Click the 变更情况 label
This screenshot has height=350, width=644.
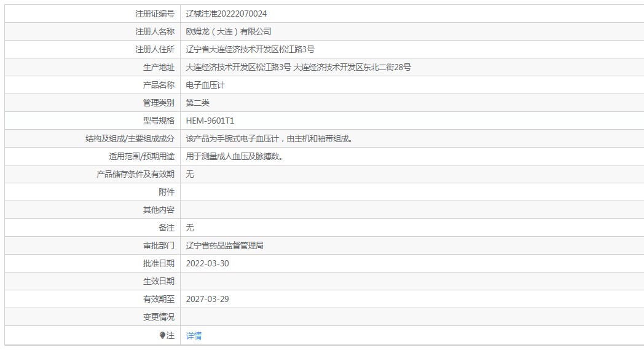click(x=159, y=317)
